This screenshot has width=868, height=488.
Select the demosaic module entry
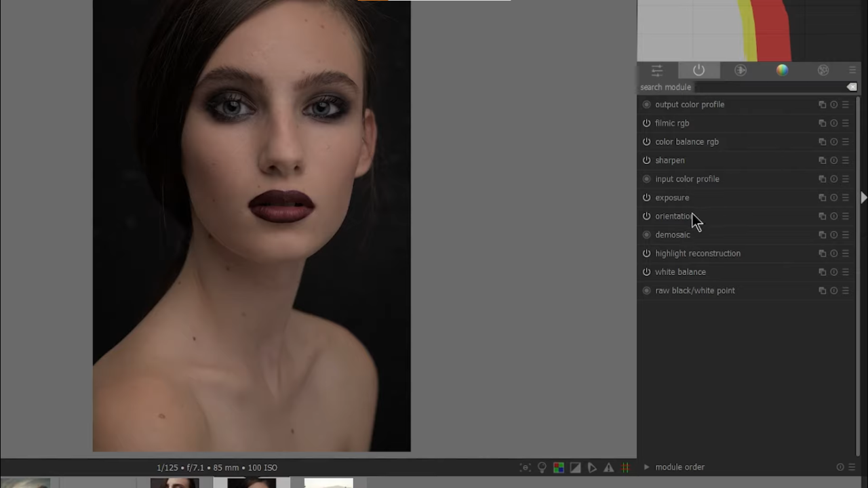tap(672, 235)
